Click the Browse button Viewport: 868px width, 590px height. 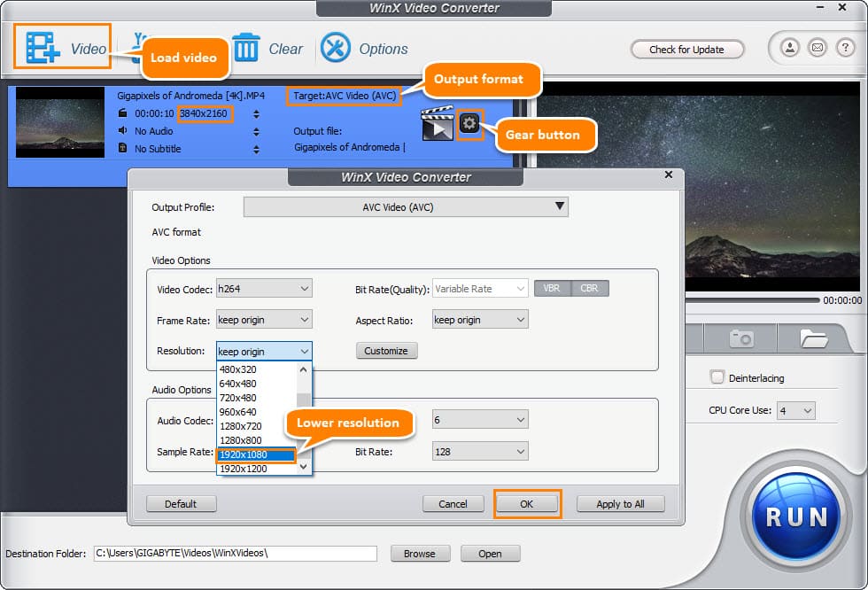[x=420, y=554]
